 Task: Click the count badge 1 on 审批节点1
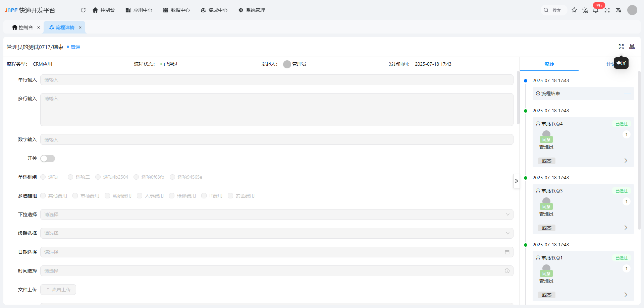pos(626,268)
